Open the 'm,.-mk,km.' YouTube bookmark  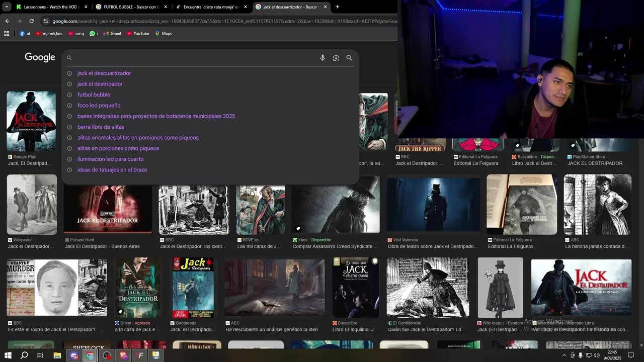(49, 33)
